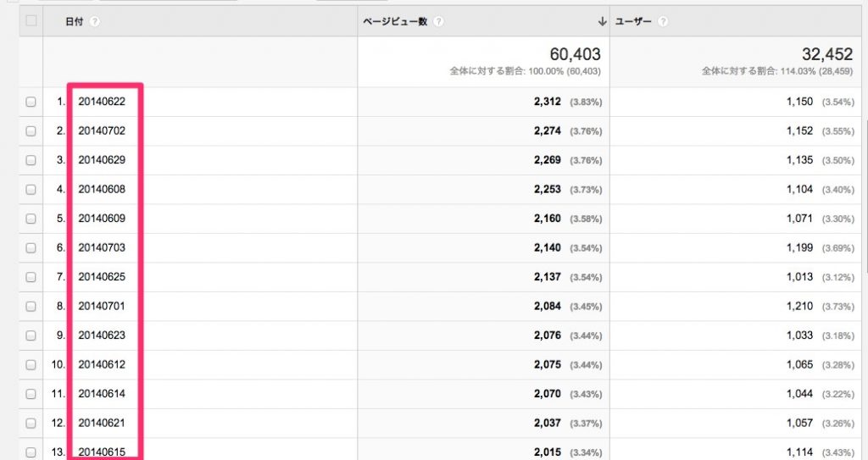Click date entry 20140614
This screenshot has width=868, height=460.
[x=102, y=394]
